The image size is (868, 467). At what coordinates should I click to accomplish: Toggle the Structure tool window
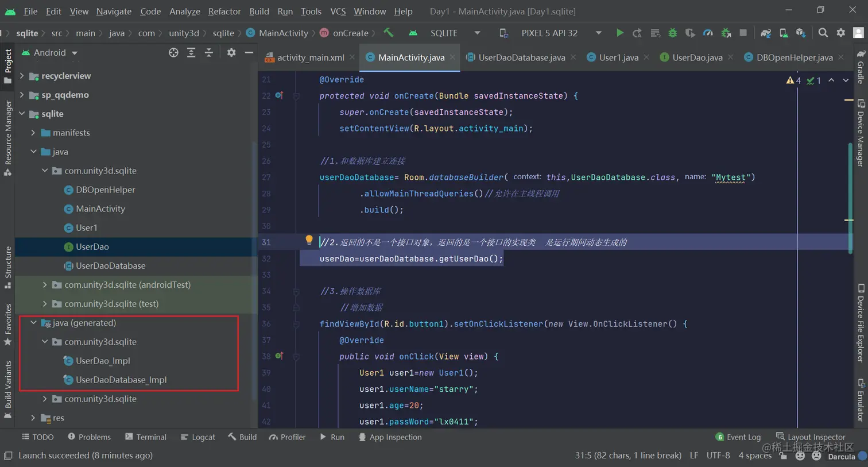(8, 267)
